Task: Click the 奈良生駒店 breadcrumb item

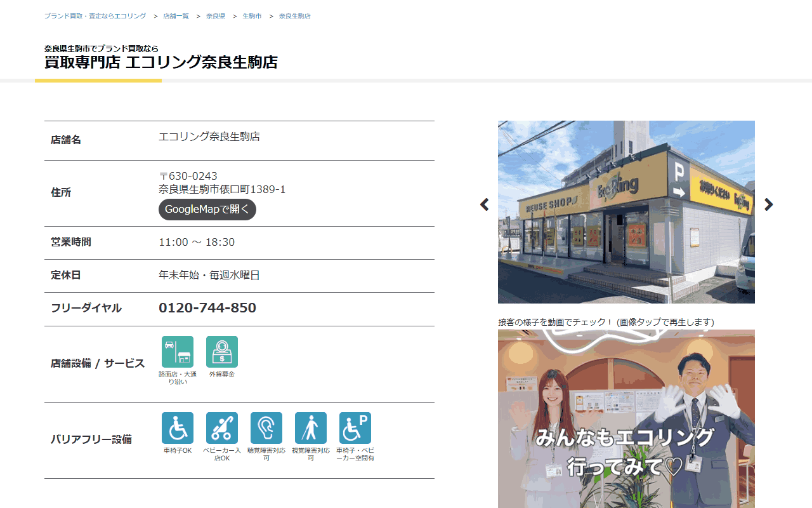Action: point(295,16)
